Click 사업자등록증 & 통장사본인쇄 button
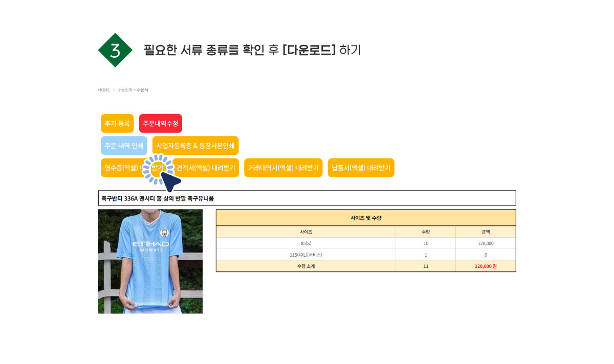Image resolution: width=614 pixels, height=364 pixels. 195,145
